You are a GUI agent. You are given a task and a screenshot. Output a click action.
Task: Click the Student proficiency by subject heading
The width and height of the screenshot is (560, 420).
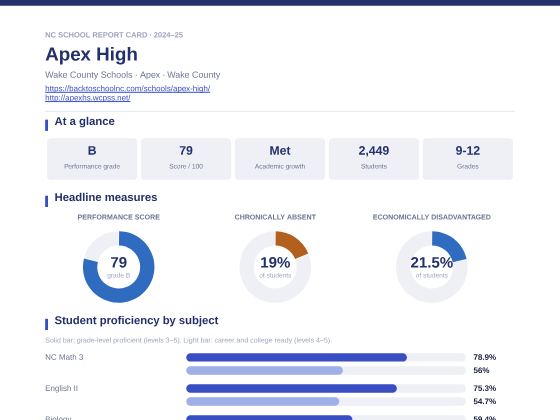point(136,320)
